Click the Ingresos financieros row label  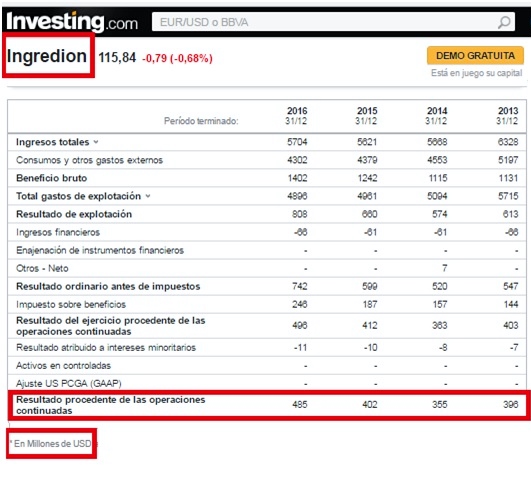pyautogui.click(x=58, y=232)
